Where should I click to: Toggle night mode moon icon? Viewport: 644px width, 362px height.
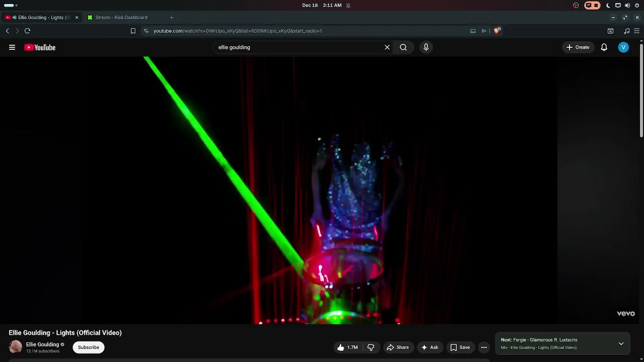[608, 5]
